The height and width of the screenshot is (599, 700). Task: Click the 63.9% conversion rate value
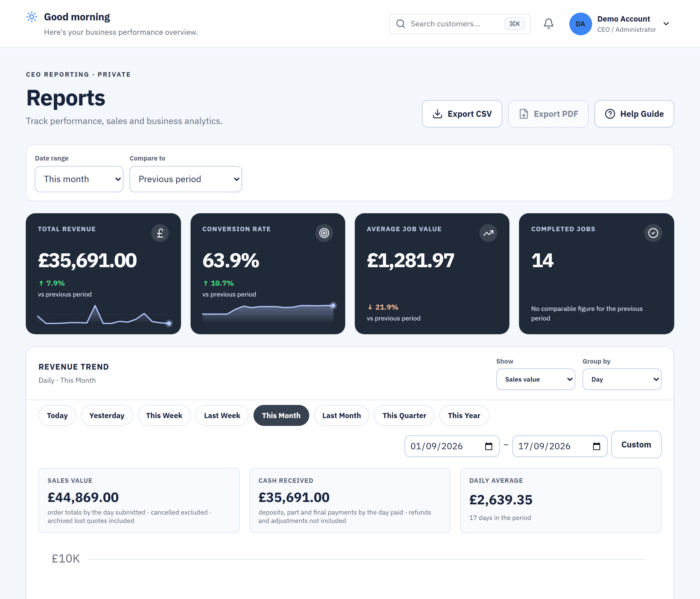[231, 260]
